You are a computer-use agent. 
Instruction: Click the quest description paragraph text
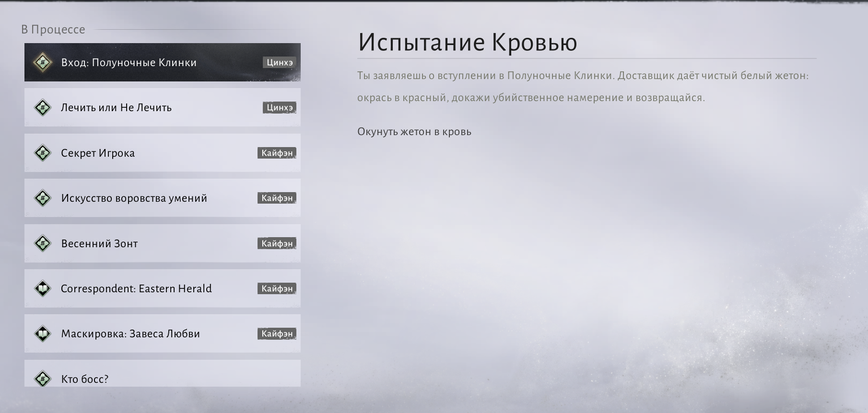click(x=583, y=87)
